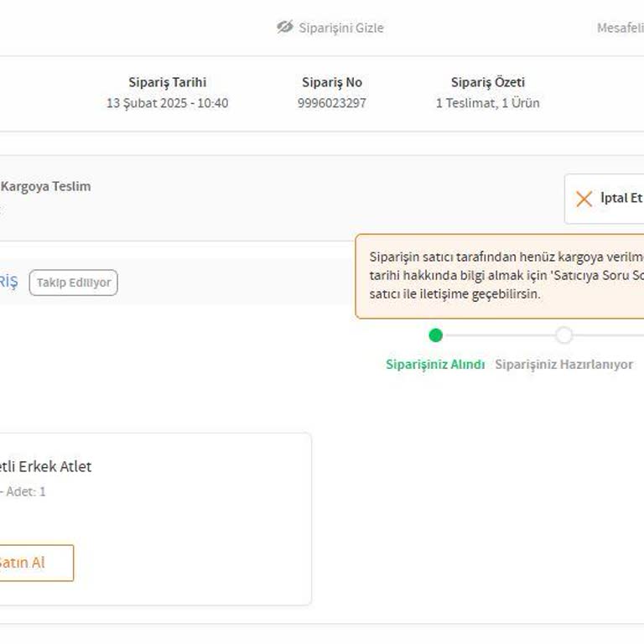Open the 'Mesafeli' link at top right
The width and height of the screenshot is (644, 644).
click(619, 28)
